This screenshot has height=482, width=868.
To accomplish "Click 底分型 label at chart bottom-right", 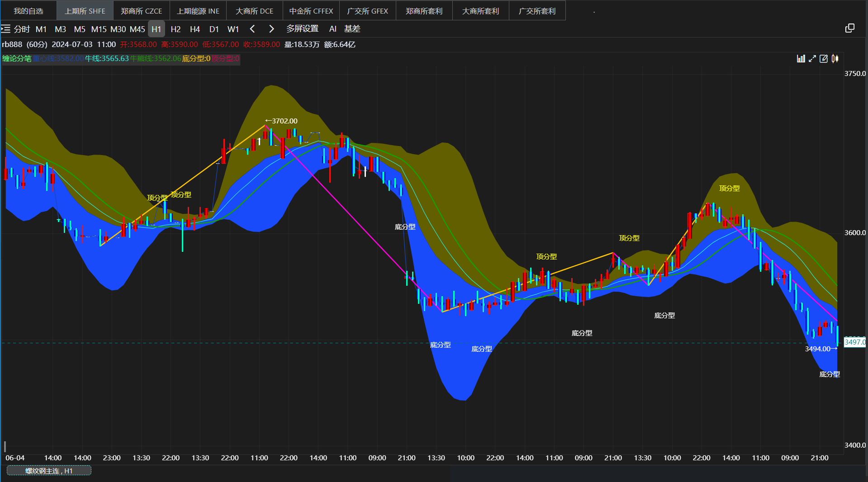I will (830, 374).
